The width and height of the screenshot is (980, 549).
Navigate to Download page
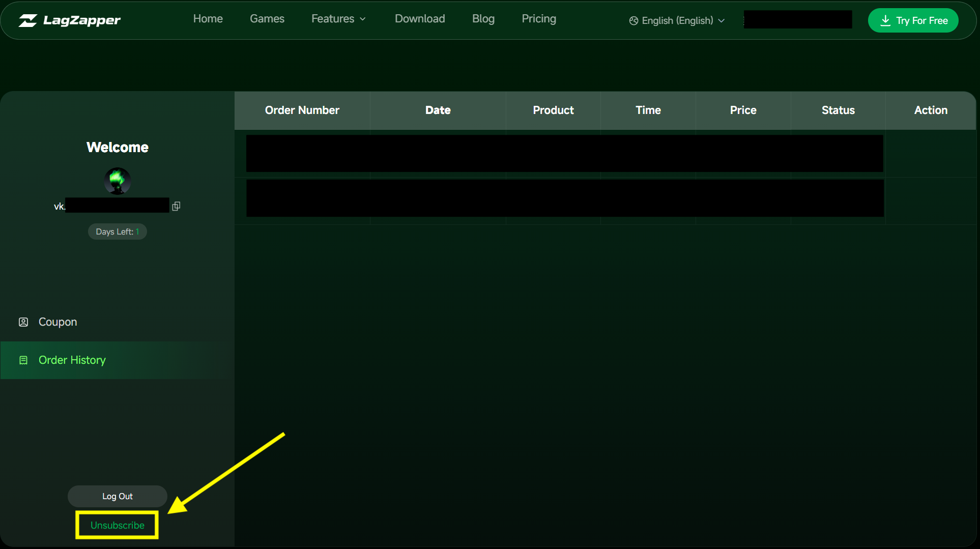tap(420, 19)
